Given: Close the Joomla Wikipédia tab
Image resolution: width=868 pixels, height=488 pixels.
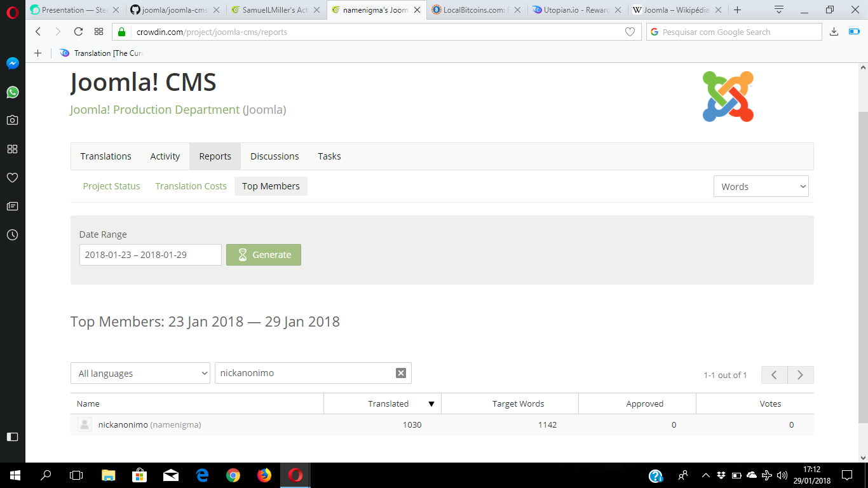Looking at the screenshot, I should point(718,10).
